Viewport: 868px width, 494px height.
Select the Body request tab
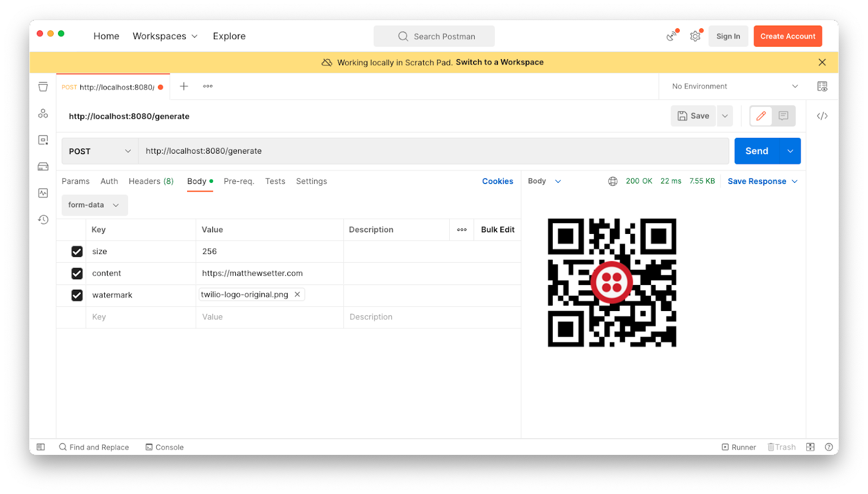tap(200, 181)
